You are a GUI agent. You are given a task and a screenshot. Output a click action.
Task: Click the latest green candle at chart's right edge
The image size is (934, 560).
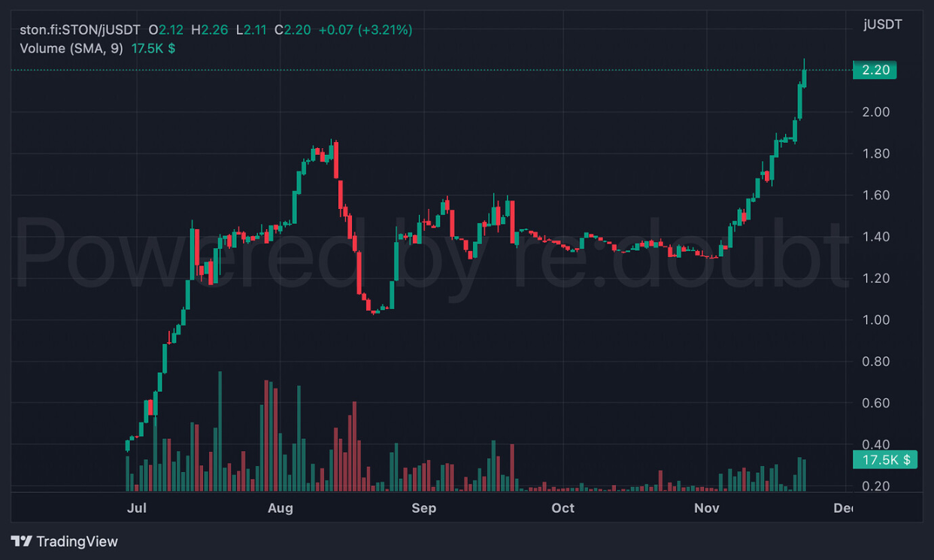point(805,78)
